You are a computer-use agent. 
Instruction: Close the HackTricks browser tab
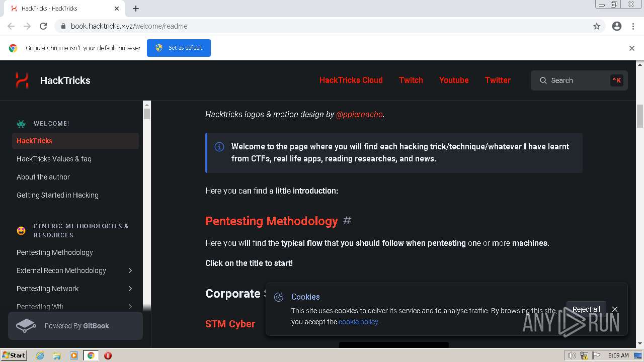(117, 9)
